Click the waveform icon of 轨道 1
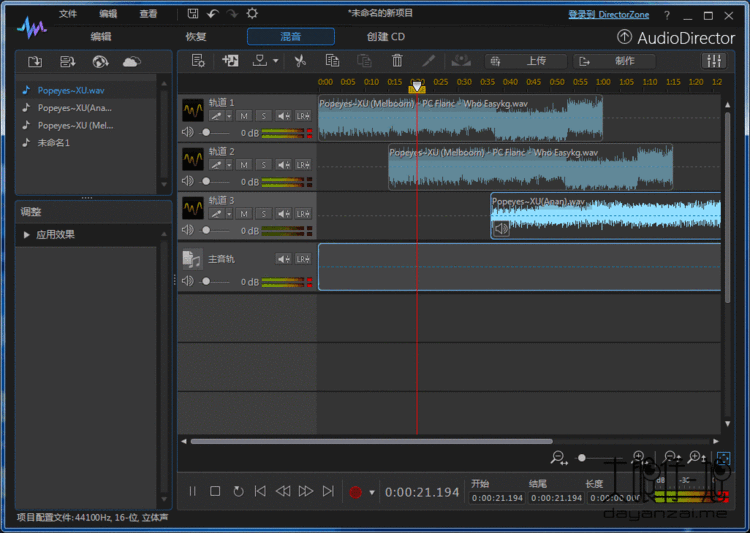The width and height of the screenshot is (750, 533). point(193,111)
